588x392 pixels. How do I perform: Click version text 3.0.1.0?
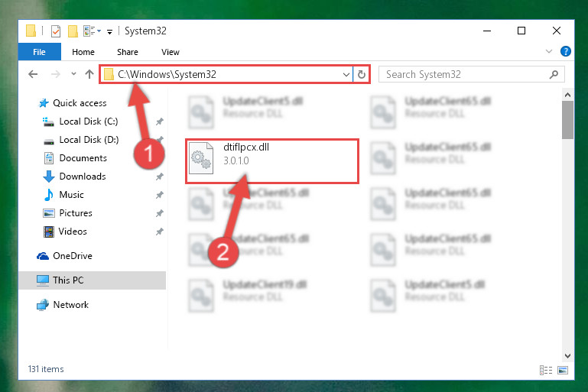tap(236, 160)
